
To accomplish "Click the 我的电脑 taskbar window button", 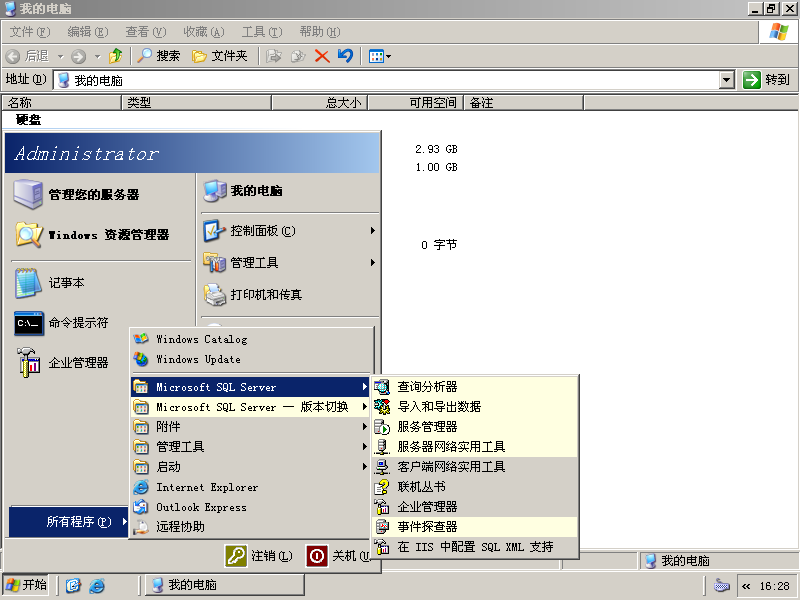I will [x=225, y=585].
